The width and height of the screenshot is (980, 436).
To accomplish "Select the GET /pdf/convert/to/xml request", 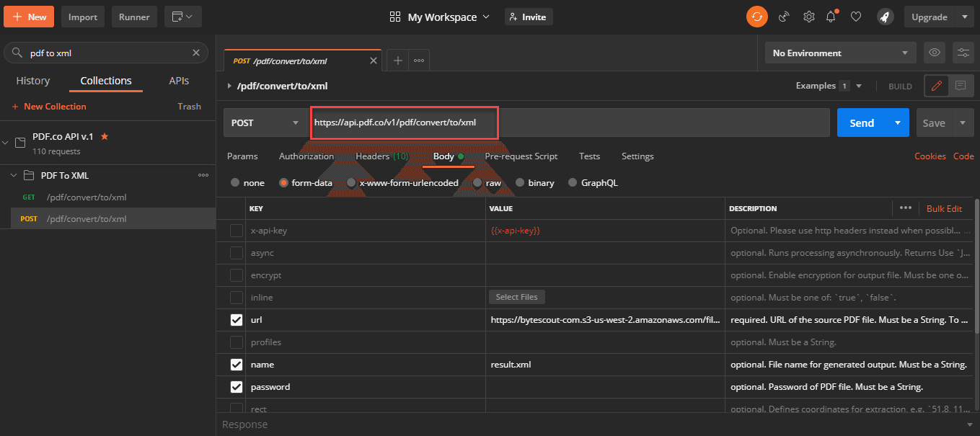I will [x=87, y=197].
